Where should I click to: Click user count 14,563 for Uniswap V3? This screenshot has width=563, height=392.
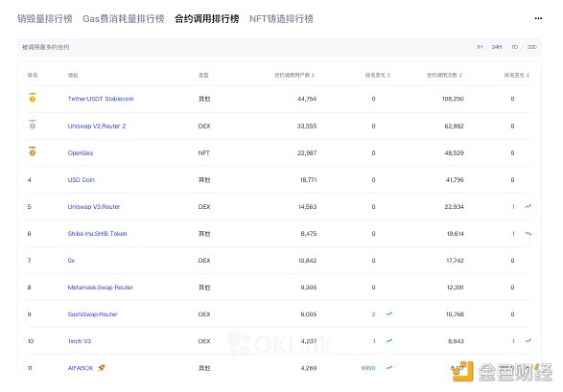[x=307, y=207]
